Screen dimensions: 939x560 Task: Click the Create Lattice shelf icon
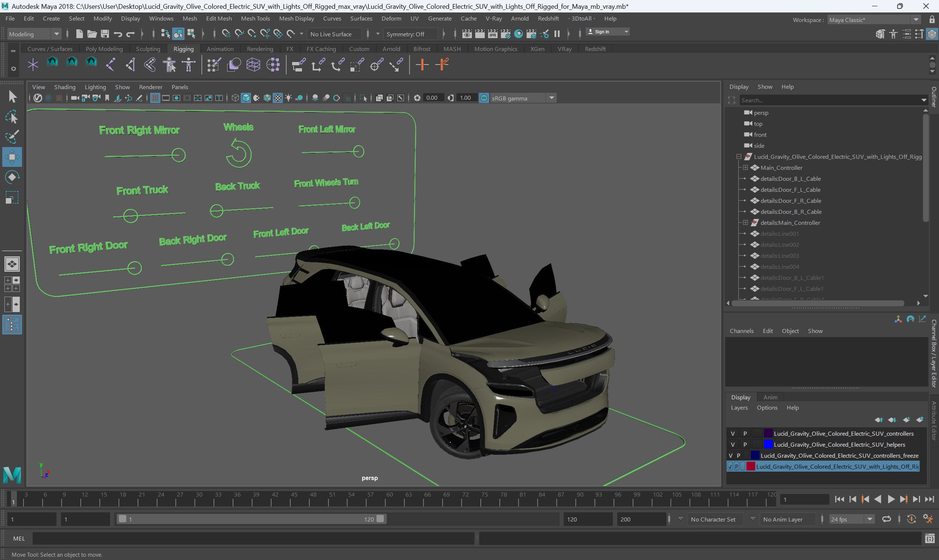[253, 65]
